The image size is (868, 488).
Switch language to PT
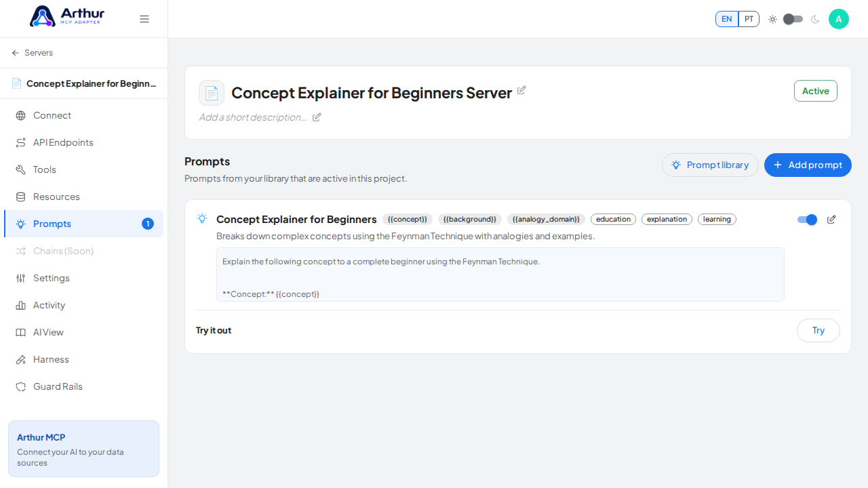(x=749, y=19)
